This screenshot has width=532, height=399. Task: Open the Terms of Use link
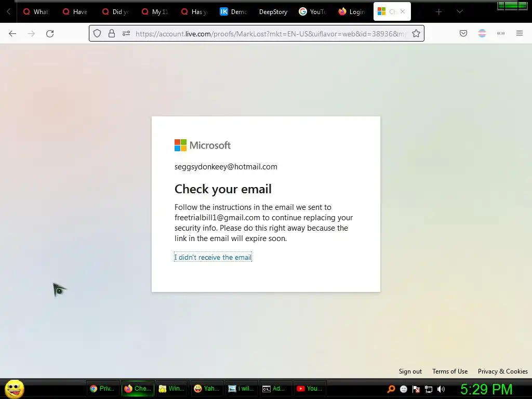click(450, 371)
